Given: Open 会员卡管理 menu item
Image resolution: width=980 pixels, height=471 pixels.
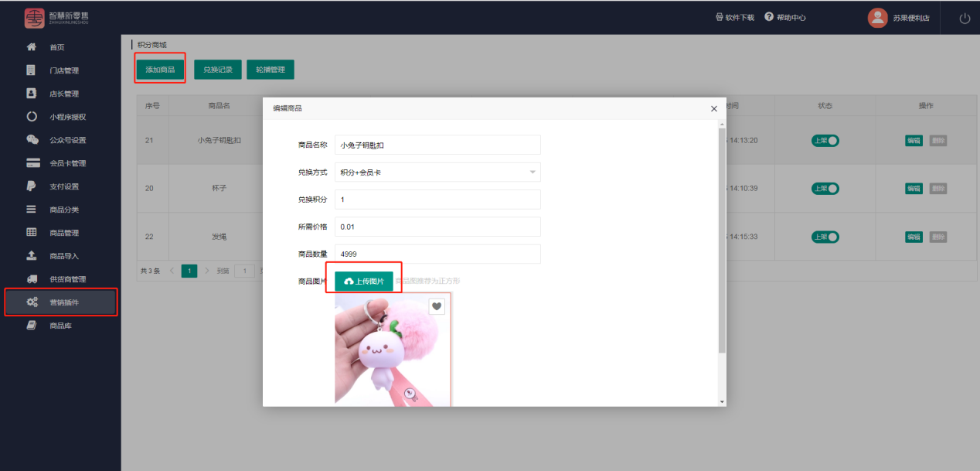Looking at the screenshot, I should point(60,163).
